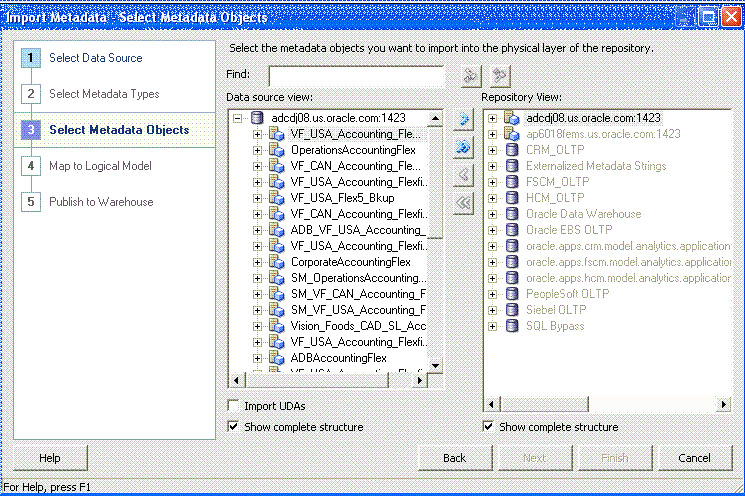
Task: Collapse the adcdj08 data source root node
Action: [x=238, y=118]
